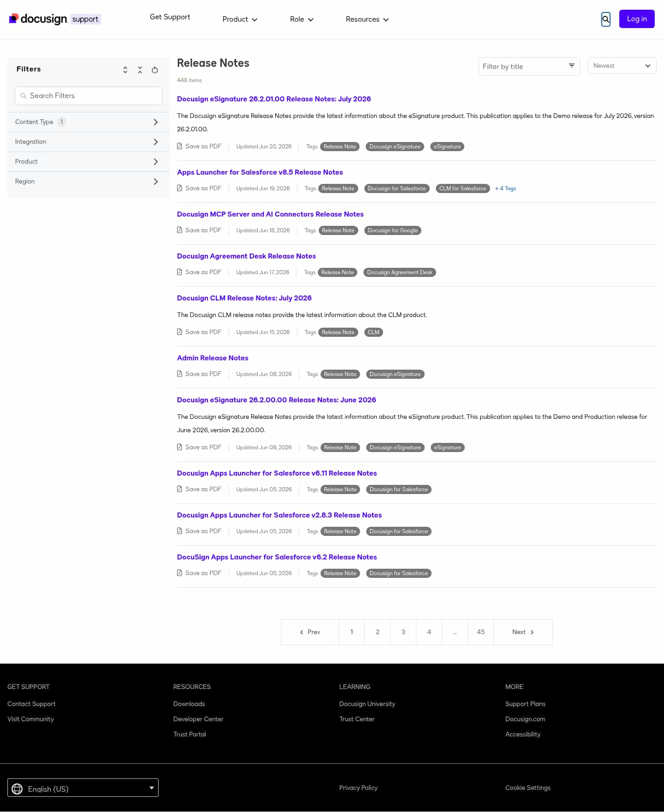This screenshot has height=812, width=664.
Task: Open Apps Launcher for Salesforce v2.8.3 notes
Action: [279, 515]
